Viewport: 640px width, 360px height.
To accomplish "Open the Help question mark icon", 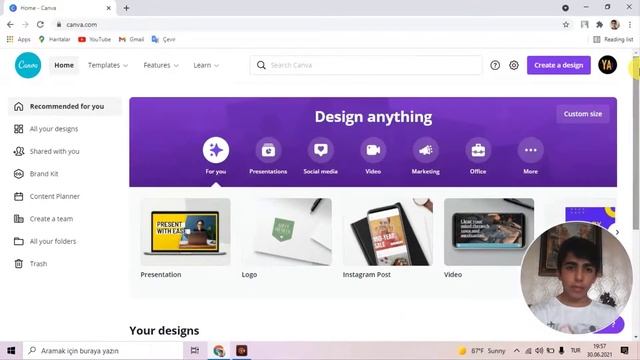I will pos(495,65).
